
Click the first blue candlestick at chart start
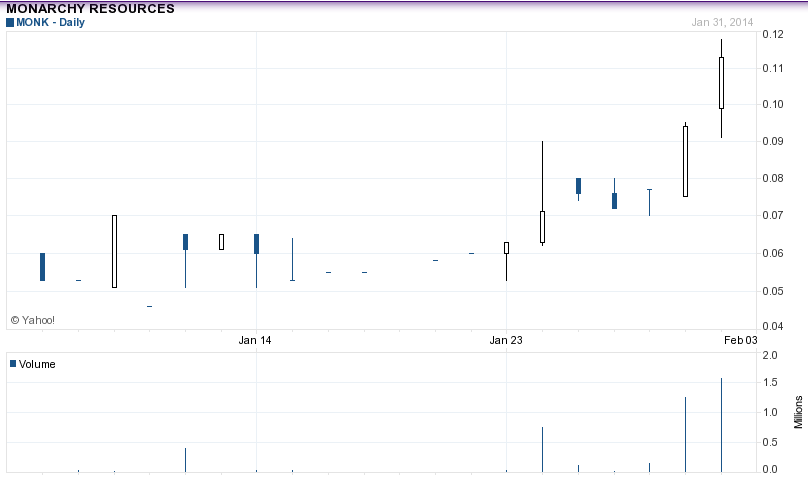click(x=42, y=267)
